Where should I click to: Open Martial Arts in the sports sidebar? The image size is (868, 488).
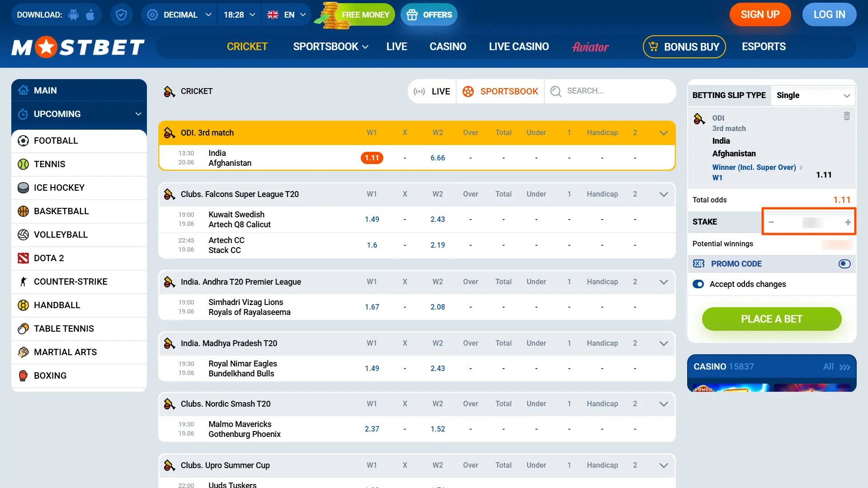click(79, 352)
